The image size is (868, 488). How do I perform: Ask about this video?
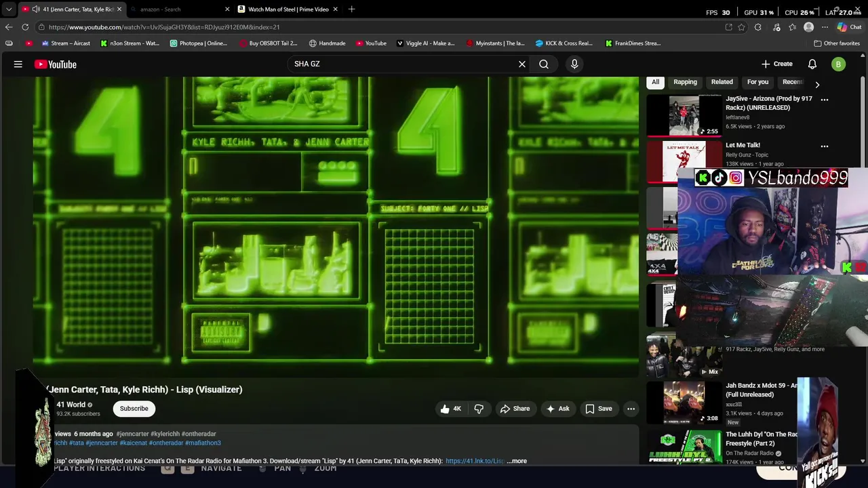coord(557,409)
